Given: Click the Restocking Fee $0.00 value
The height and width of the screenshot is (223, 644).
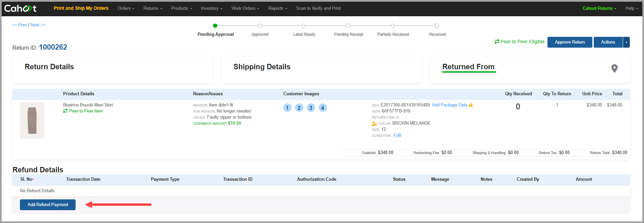Looking at the screenshot, I should 447,153.
